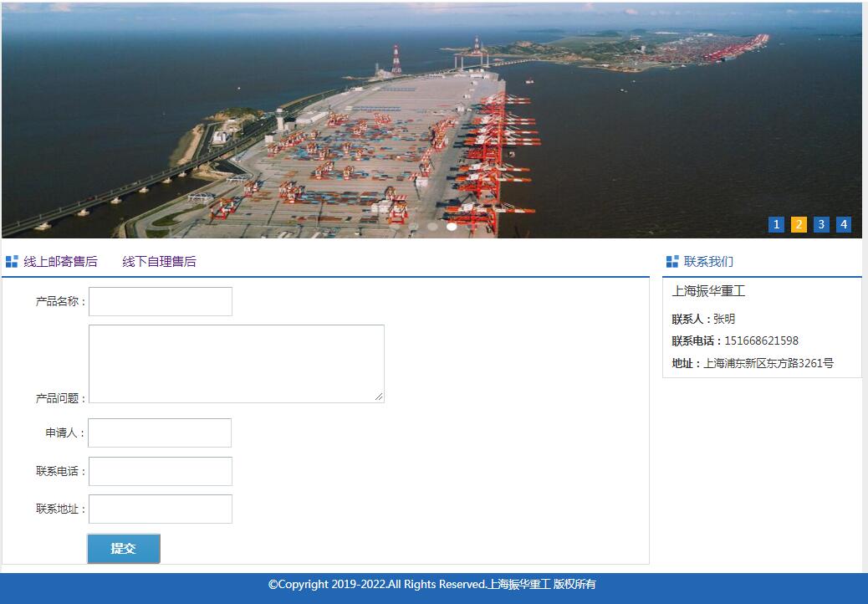Open the 线下自理售后 tab
The height and width of the screenshot is (604, 868).
point(160,261)
